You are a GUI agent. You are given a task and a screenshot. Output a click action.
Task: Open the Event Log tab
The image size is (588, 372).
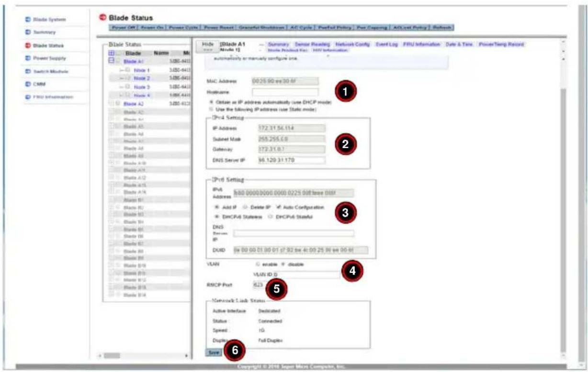386,44
